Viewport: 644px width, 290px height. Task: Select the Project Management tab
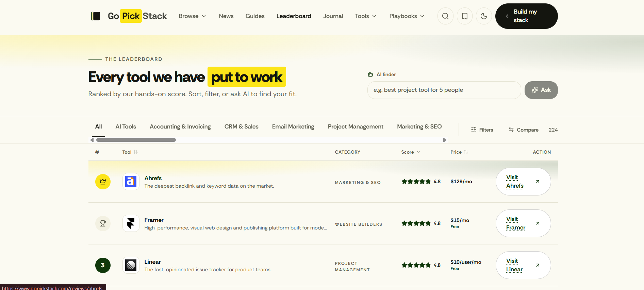click(x=356, y=126)
